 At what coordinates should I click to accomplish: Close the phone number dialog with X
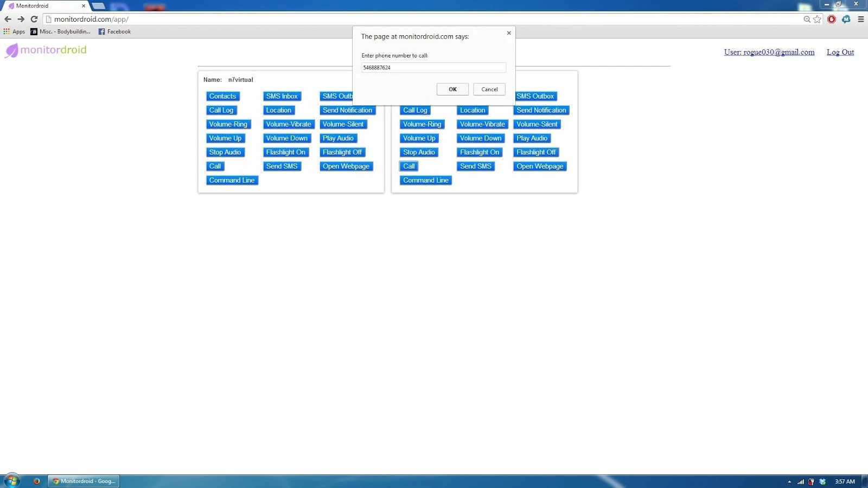coord(509,33)
